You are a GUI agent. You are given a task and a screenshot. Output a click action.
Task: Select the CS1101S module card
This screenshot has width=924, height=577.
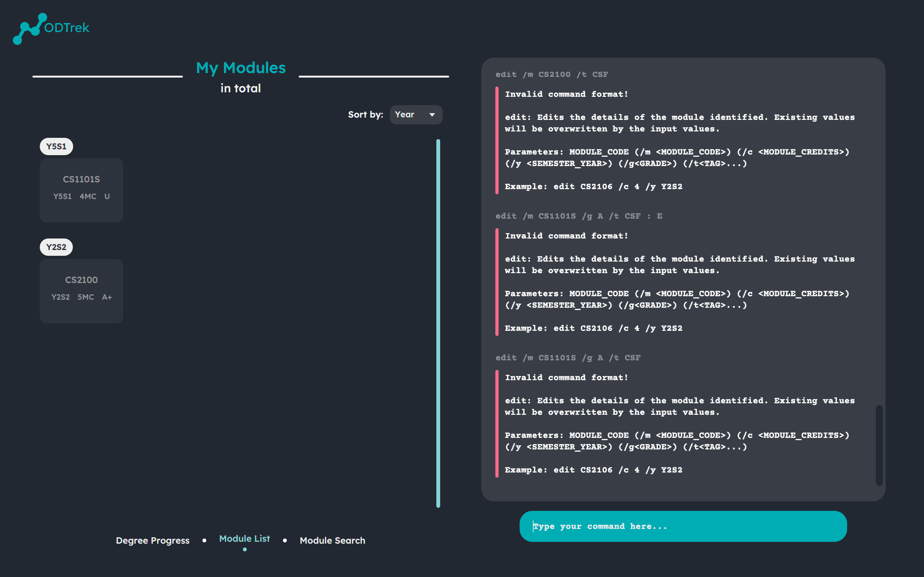(81, 190)
